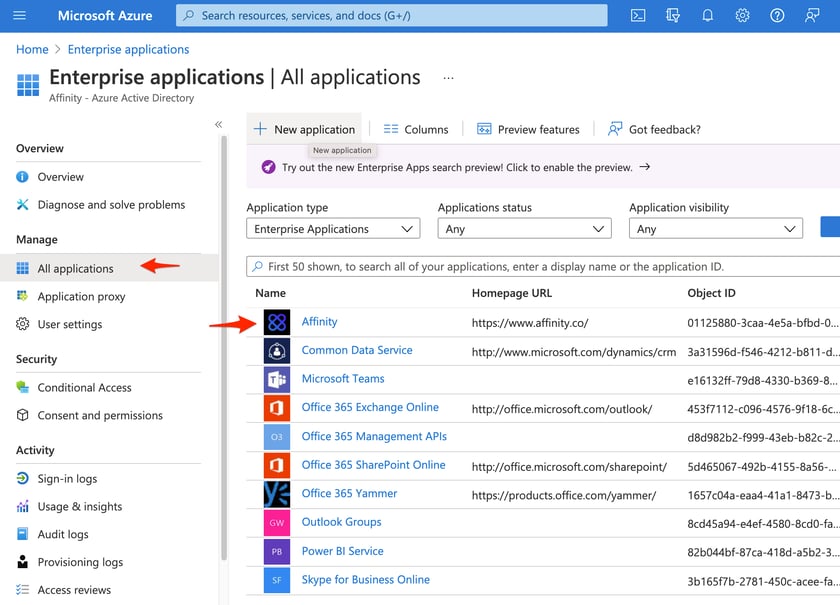This screenshot has width=840, height=605.
Task: Open the Common Data Service link
Action: tap(357, 350)
